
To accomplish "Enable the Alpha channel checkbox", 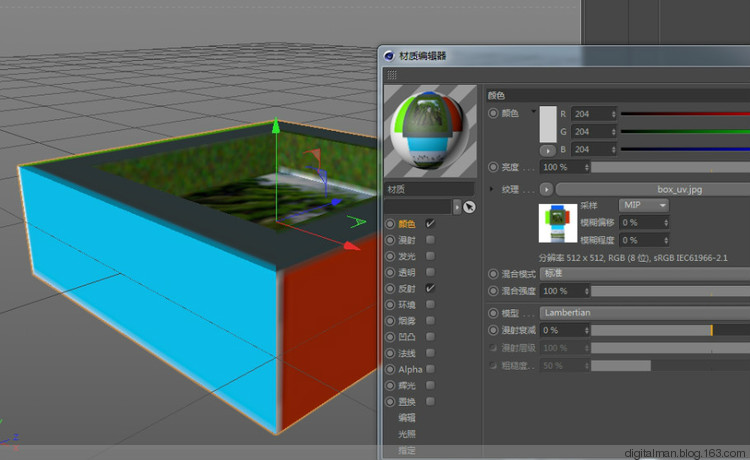I will (x=430, y=369).
